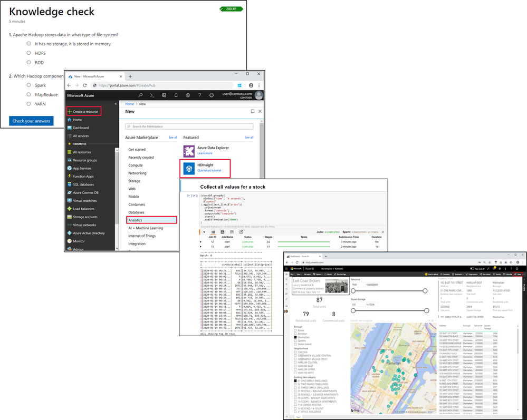Collapse the Azure sidebar with double chevron
Image resolution: width=527 pixels, height=420 pixels.
(116, 104)
